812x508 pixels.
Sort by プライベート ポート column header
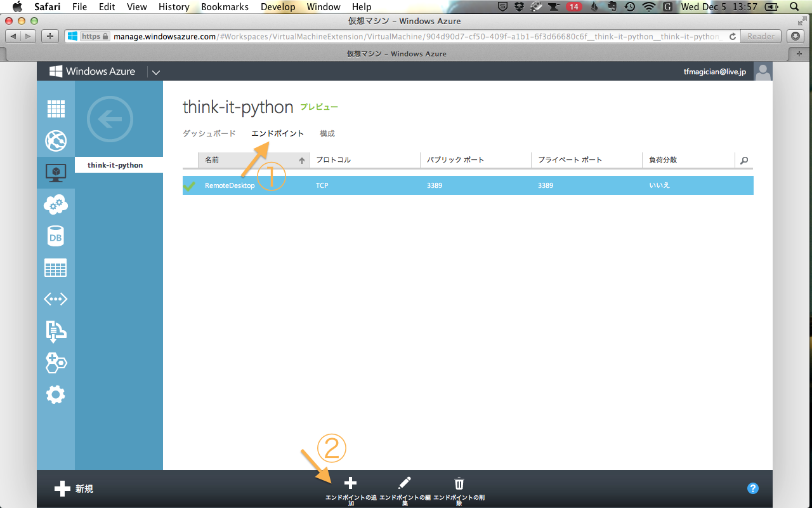[586, 160]
